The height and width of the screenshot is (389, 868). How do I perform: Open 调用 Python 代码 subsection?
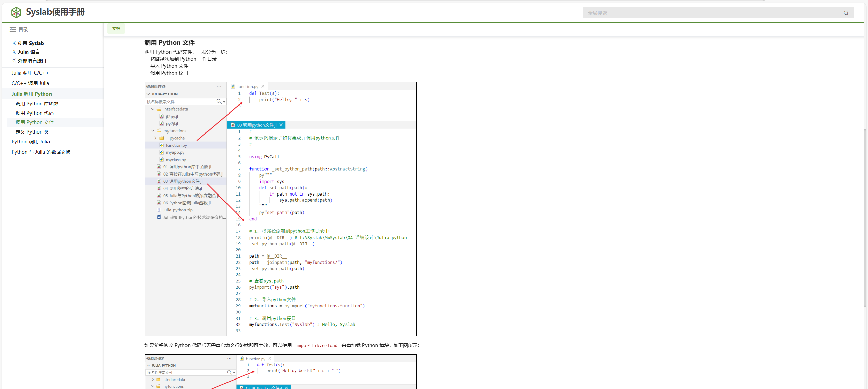click(x=35, y=113)
